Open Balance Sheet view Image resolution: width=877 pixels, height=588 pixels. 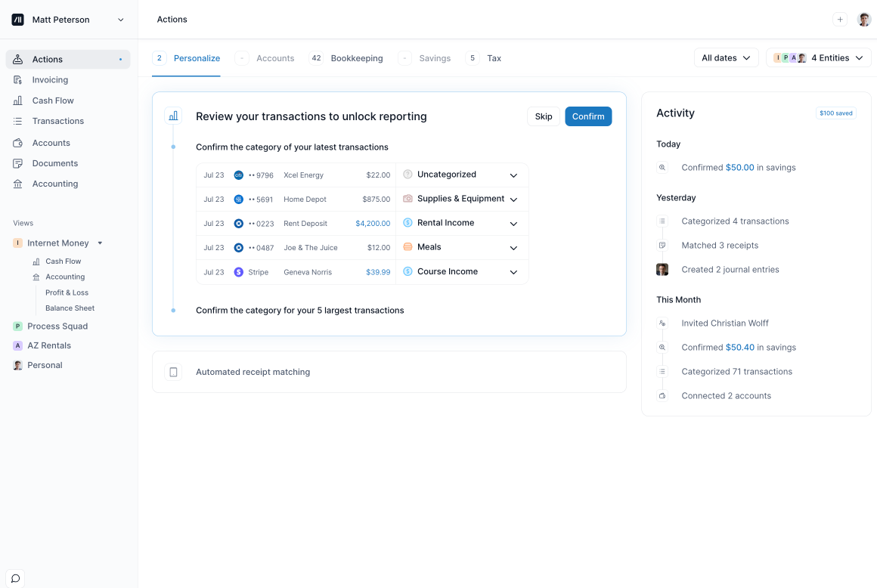pyautogui.click(x=70, y=308)
